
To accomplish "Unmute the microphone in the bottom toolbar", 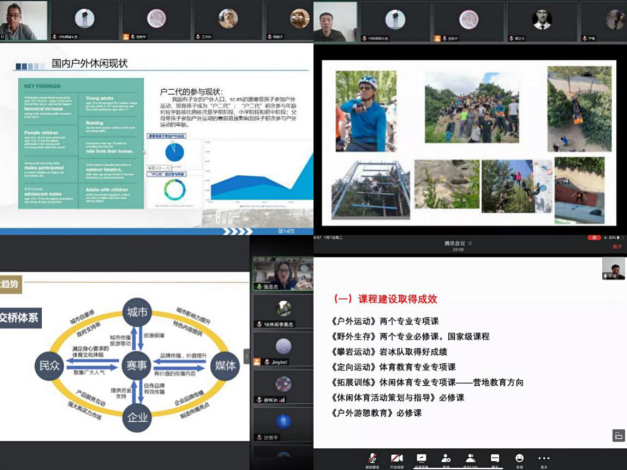I will (372, 459).
